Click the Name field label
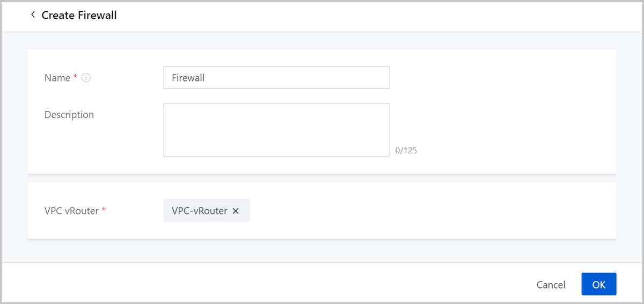The width and height of the screenshot is (644, 304). click(57, 78)
